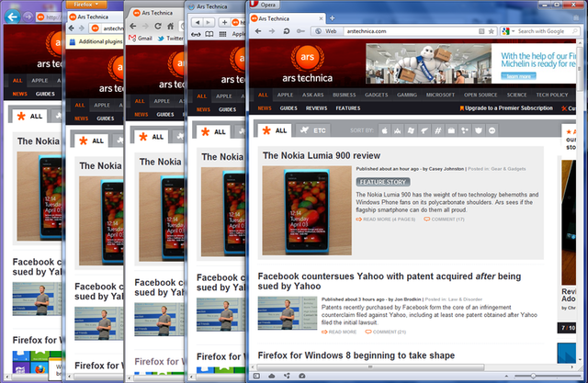Image resolution: width=588 pixels, height=383 pixels.
Task: Open The Nokia Lumia 900 review headline
Action: (322, 155)
